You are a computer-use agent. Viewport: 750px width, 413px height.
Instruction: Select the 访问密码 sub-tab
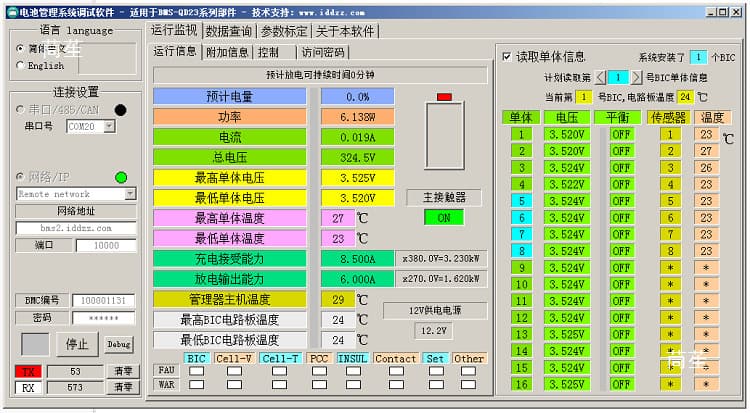coord(323,52)
